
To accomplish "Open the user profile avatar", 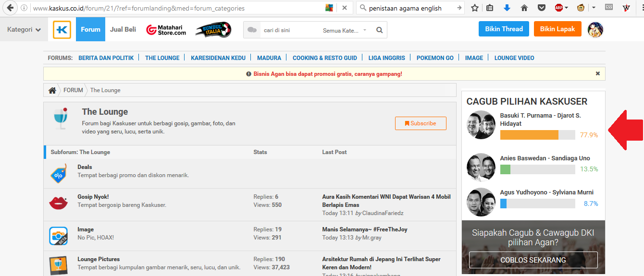I will tap(595, 29).
